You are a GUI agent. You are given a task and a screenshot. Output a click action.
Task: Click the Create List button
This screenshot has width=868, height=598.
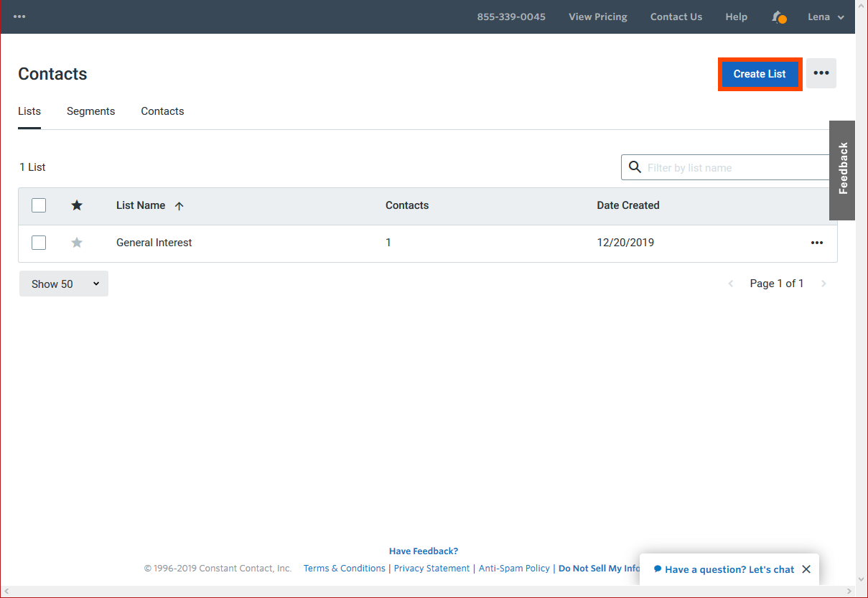759,74
